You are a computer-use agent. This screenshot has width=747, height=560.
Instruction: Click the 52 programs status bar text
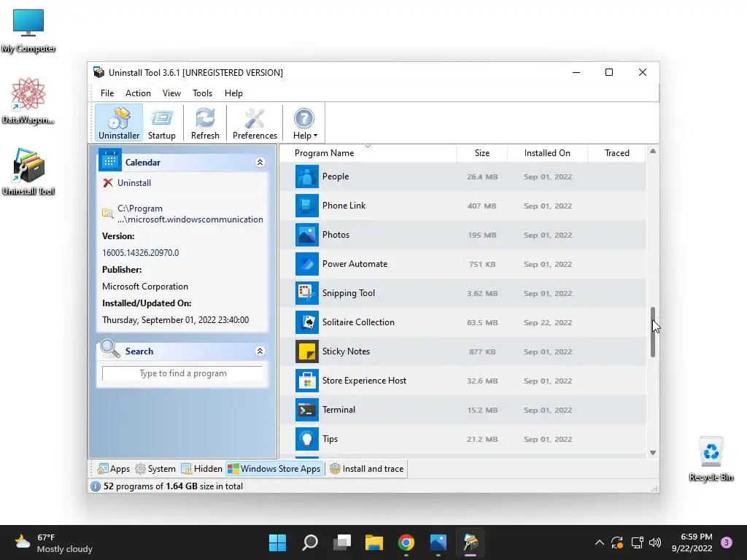173,486
